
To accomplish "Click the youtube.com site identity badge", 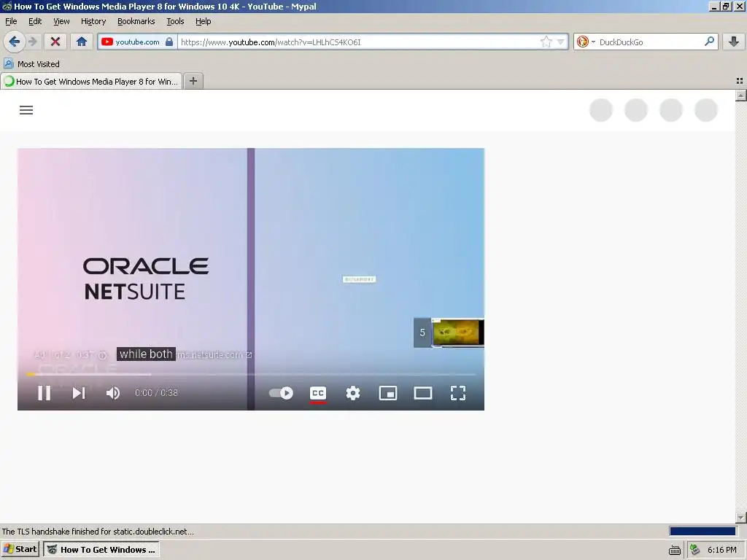I will tap(137, 42).
